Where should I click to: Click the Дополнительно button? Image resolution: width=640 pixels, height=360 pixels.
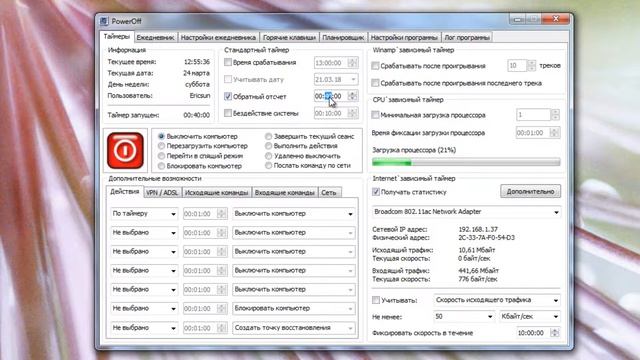[530, 191]
